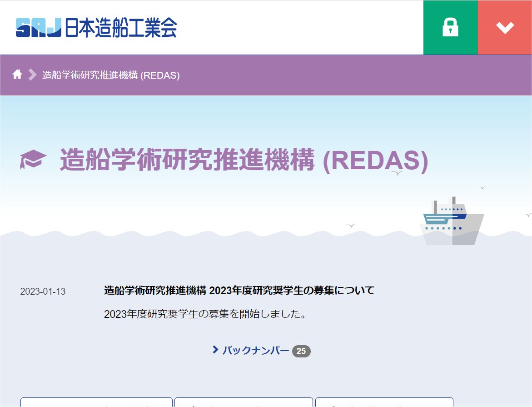The width and height of the screenshot is (532, 407).
Task: Click the graduation cap icon beside heading
Action: tap(33, 159)
